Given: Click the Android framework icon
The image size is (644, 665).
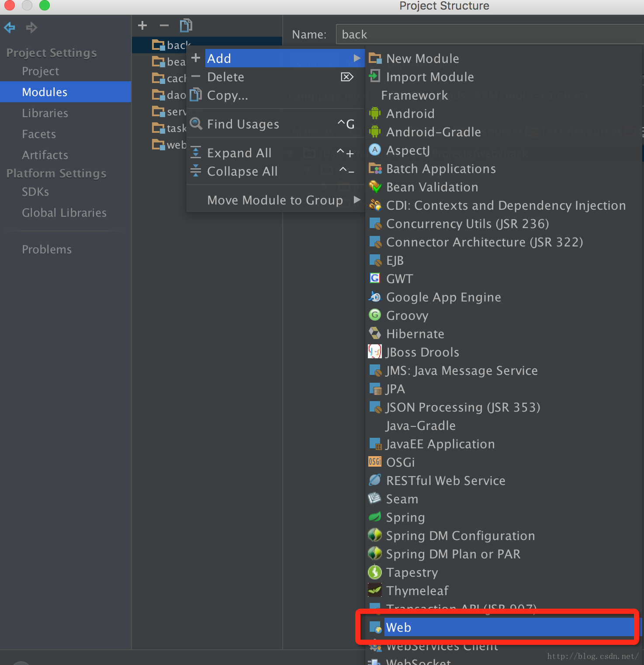Looking at the screenshot, I should pyautogui.click(x=375, y=114).
